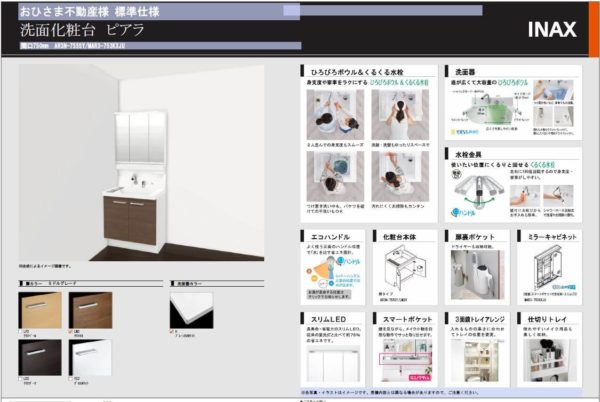Click the door color ミドルグレード section label
Viewport: 600px width, 402px height.
[51, 283]
